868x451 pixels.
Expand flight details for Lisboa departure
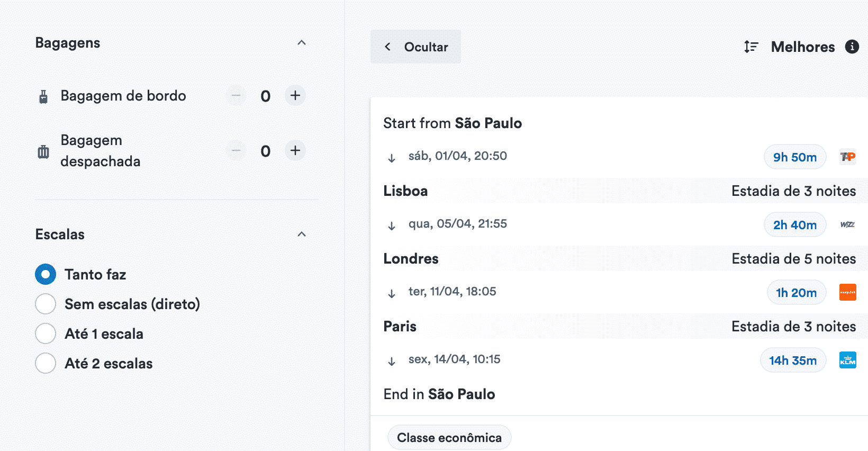pyautogui.click(x=392, y=226)
